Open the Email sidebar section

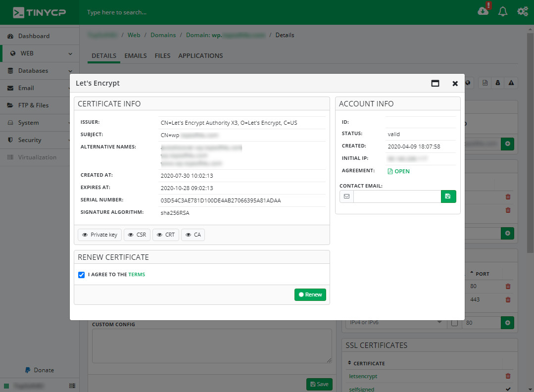click(x=35, y=88)
